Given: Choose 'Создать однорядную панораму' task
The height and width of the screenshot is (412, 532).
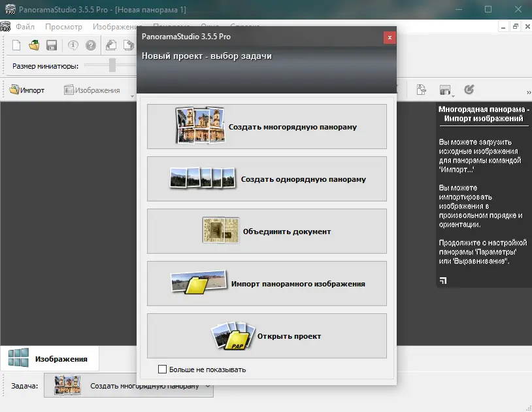Looking at the screenshot, I should (x=266, y=179).
